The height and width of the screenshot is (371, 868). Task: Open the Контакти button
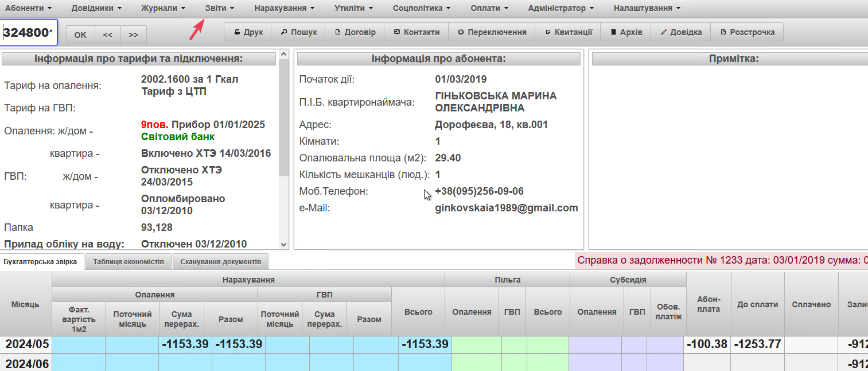pyautogui.click(x=417, y=32)
